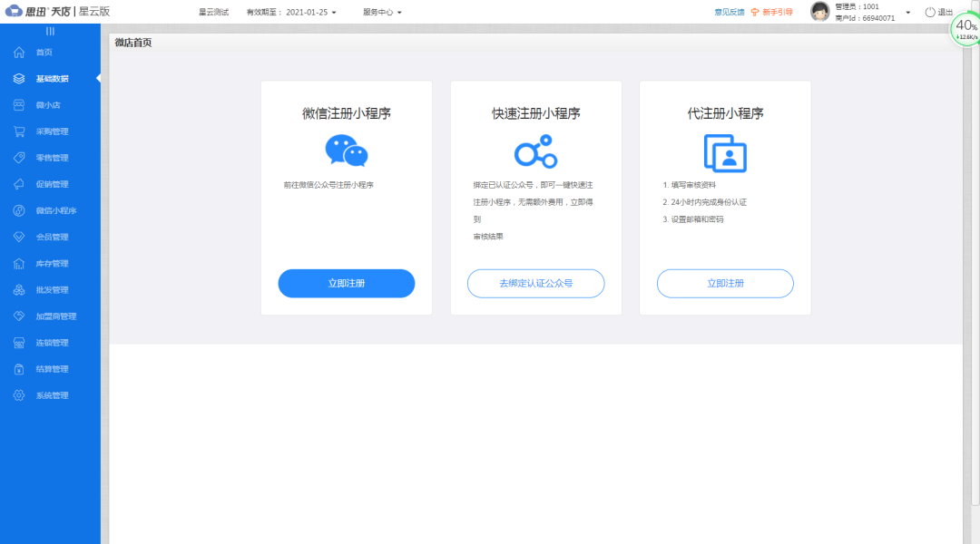Expand the 管理员 account dropdown
The image size is (980, 544).
pyautogui.click(x=867, y=12)
